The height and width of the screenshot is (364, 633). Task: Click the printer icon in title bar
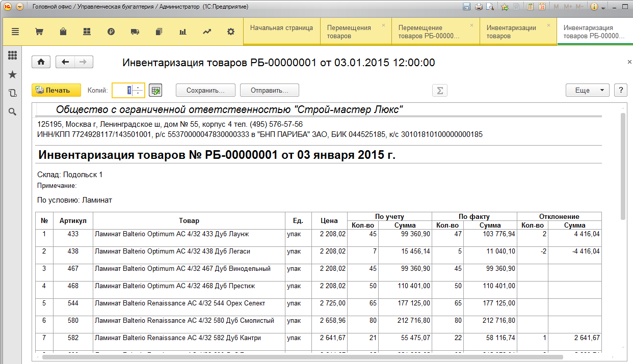(478, 7)
